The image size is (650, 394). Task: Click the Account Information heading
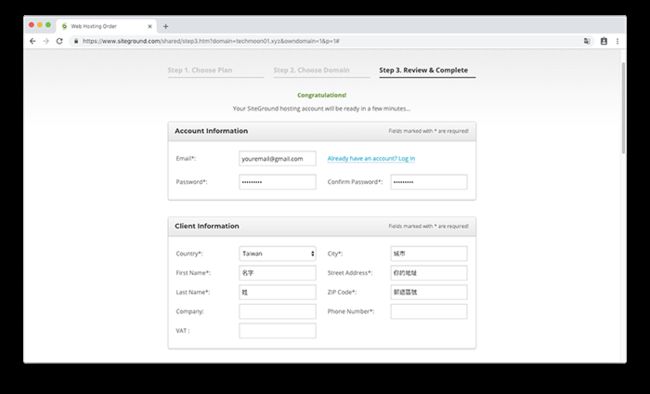211,131
